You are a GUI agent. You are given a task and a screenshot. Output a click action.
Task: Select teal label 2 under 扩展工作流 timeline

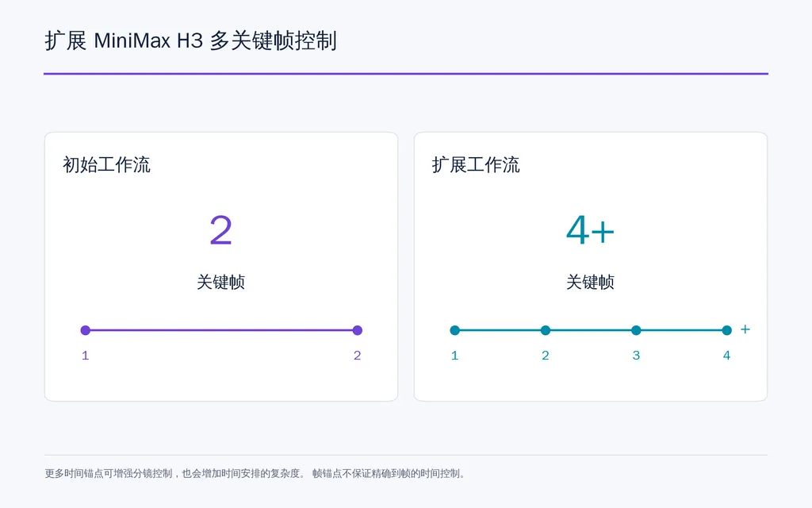click(x=546, y=355)
